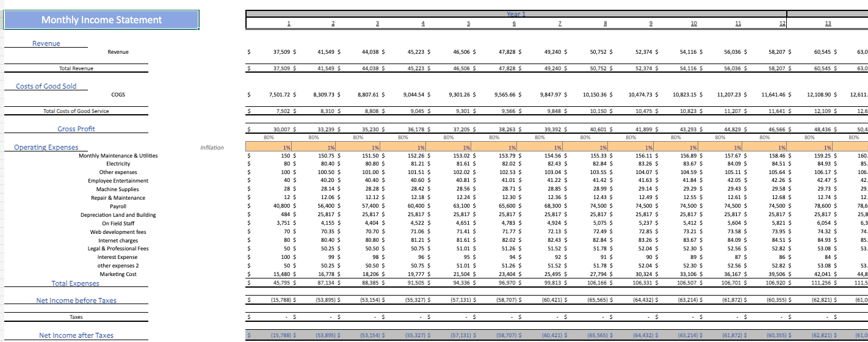Select the Interest Expense row label

[x=118, y=257]
